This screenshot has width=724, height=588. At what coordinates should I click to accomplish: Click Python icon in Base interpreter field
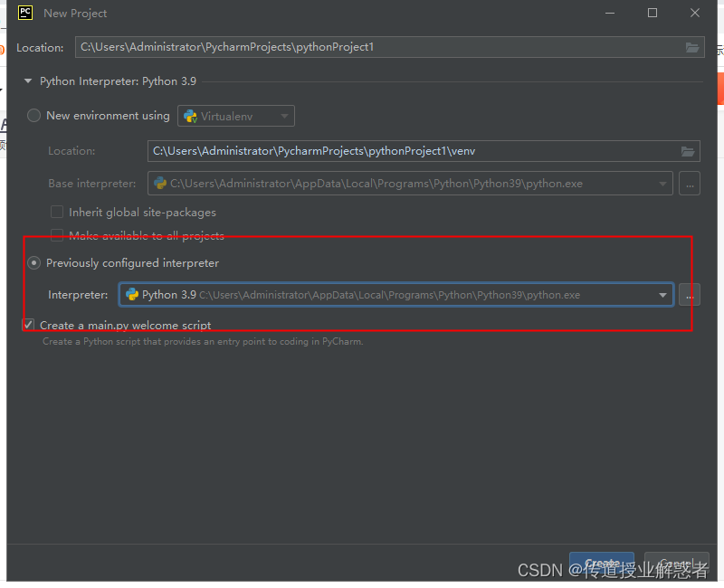point(160,184)
